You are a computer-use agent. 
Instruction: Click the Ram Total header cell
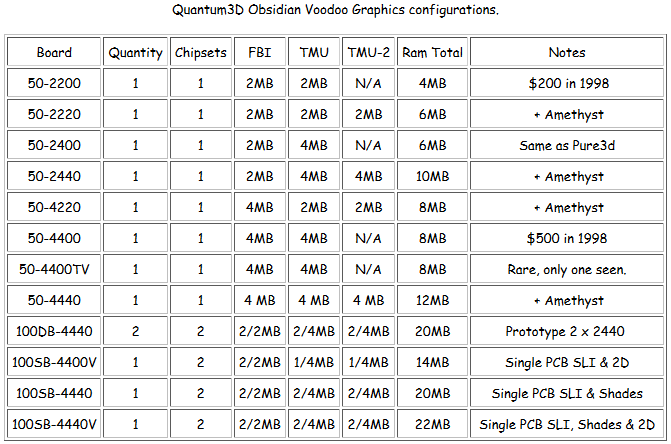coord(432,52)
